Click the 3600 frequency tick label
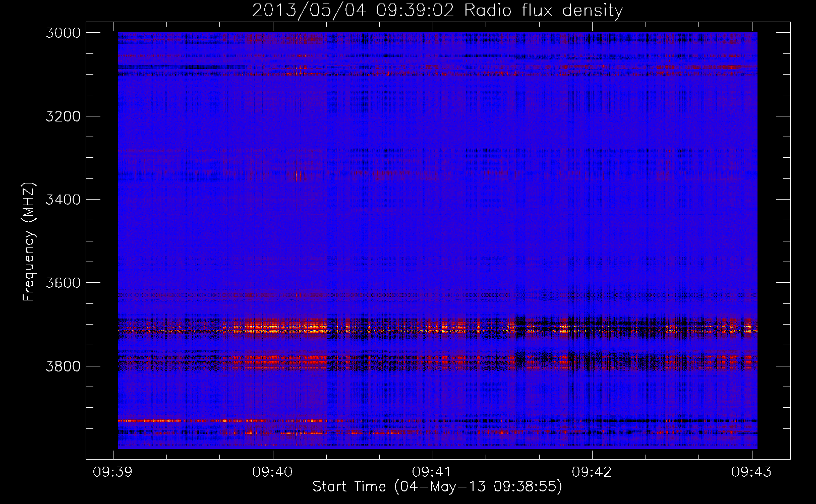The height and width of the screenshot is (504, 816). coord(63,283)
